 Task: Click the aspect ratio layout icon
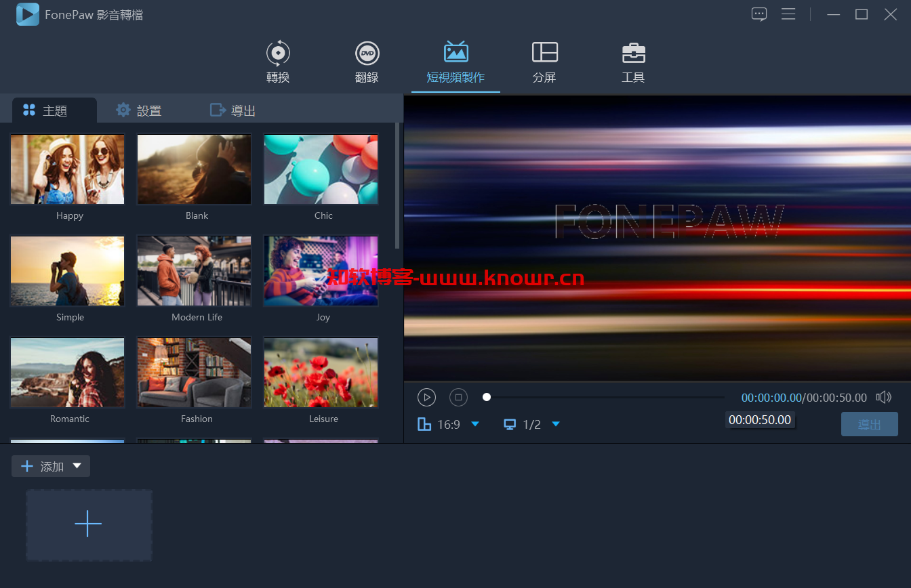[424, 424]
